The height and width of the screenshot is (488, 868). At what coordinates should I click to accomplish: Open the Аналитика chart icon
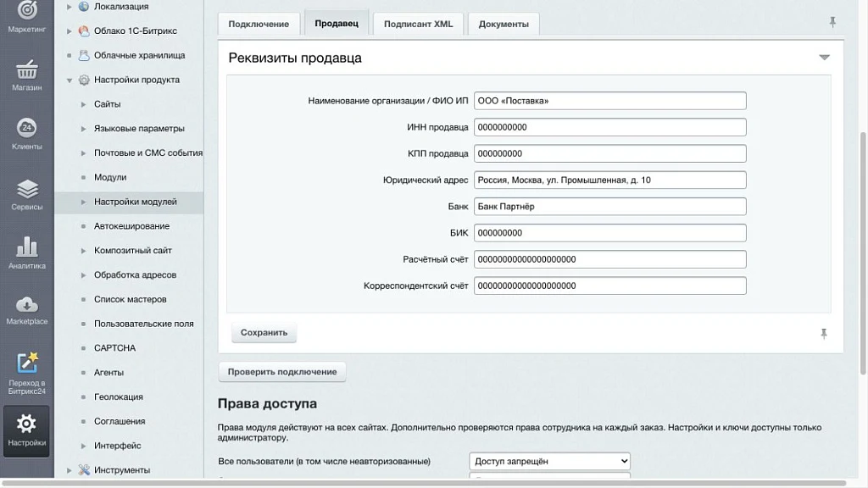click(26, 247)
